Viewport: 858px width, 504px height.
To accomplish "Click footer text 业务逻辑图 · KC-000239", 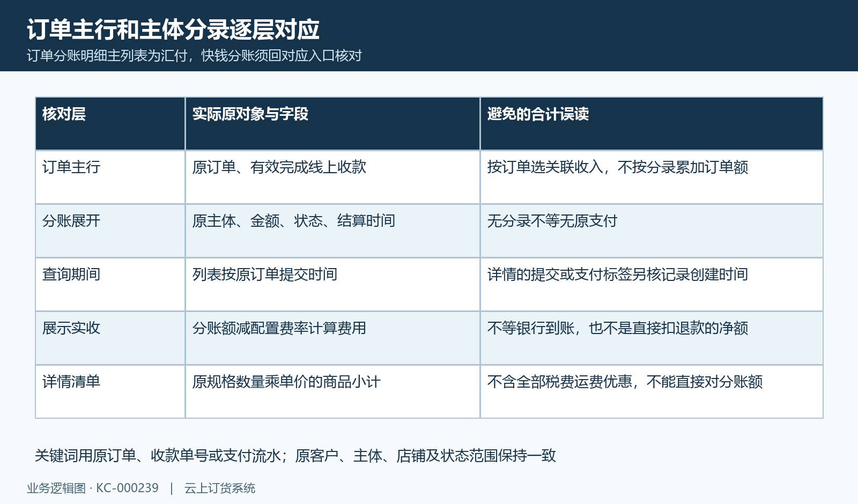I will point(93,488).
